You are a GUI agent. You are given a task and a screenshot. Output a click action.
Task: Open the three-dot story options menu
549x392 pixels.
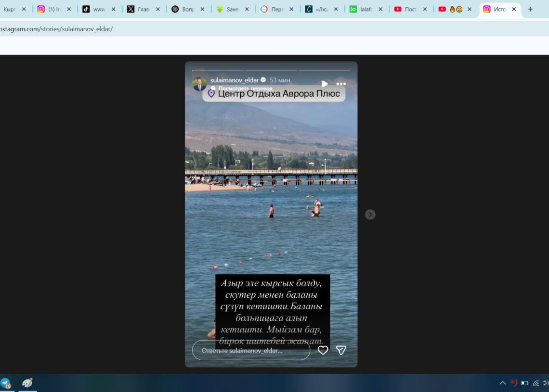(x=341, y=84)
